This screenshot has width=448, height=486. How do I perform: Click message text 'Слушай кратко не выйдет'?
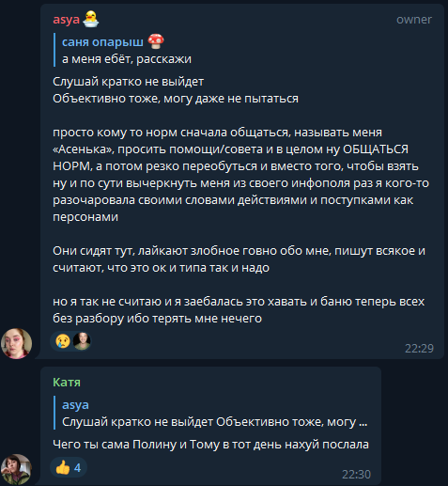(x=128, y=82)
